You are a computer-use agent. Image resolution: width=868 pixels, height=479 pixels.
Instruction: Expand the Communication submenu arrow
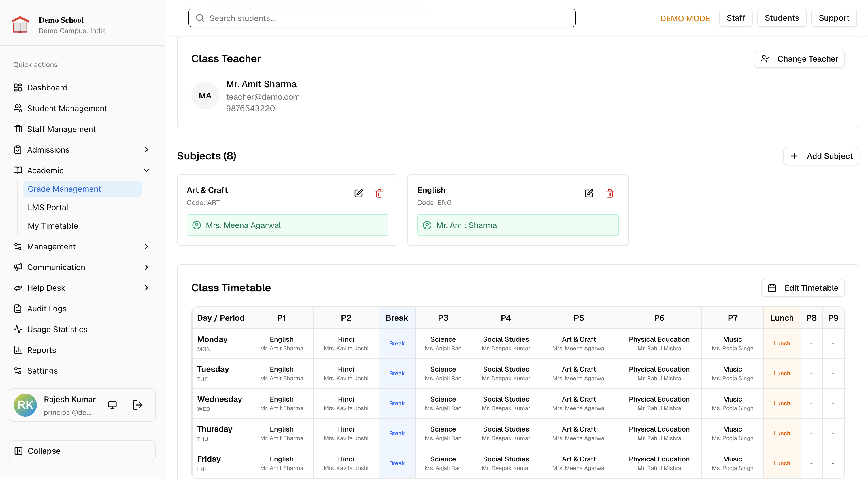(146, 267)
